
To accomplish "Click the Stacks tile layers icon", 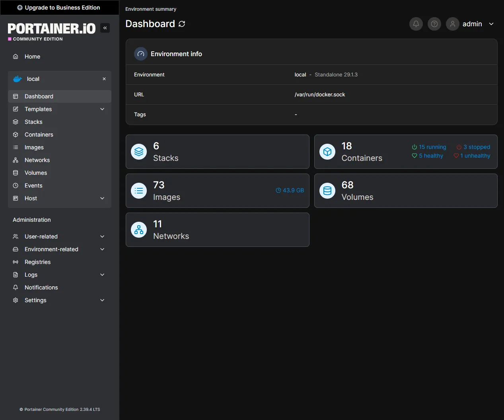I will click(x=139, y=152).
